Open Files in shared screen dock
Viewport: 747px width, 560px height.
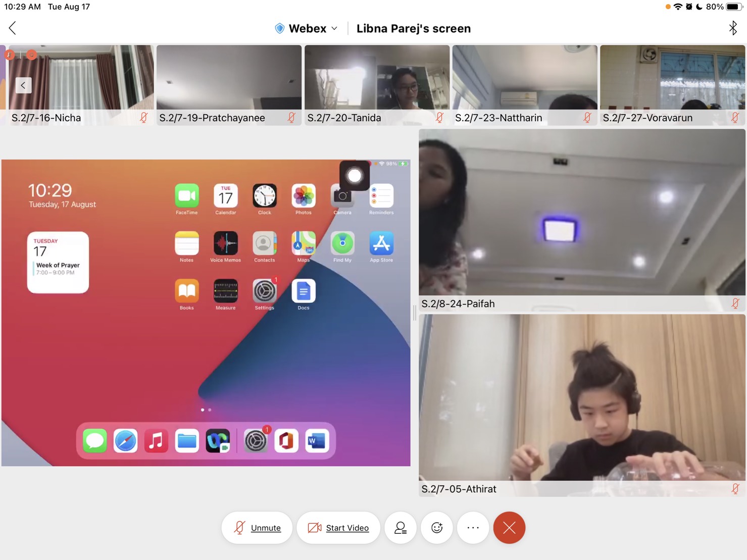187,441
